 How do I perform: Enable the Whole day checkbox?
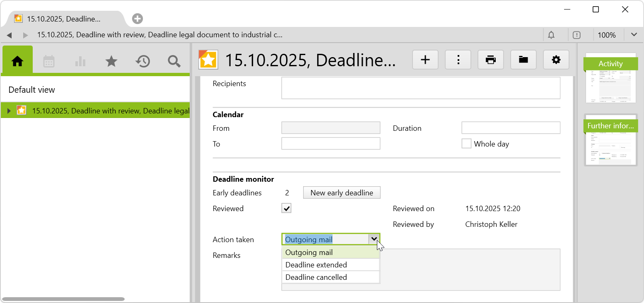coord(467,144)
